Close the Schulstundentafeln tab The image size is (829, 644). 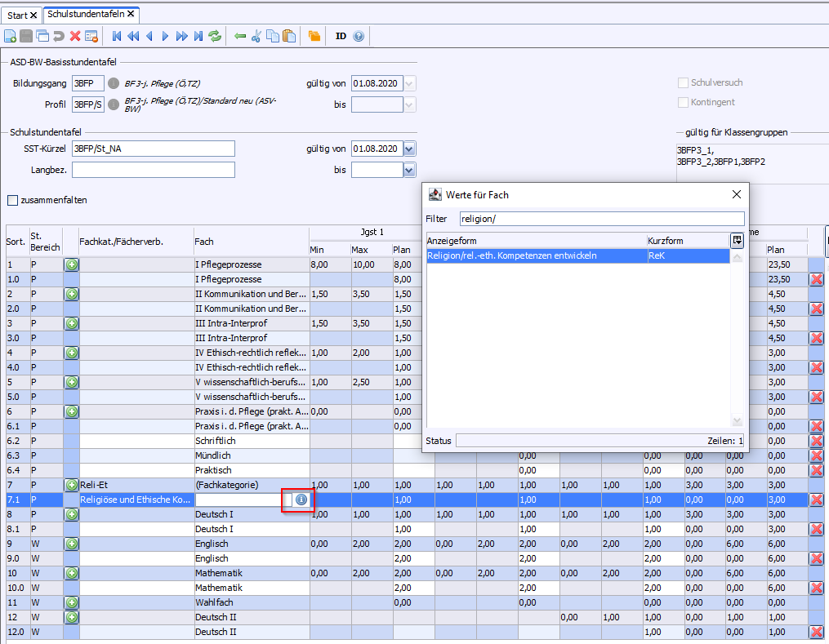[131, 15]
